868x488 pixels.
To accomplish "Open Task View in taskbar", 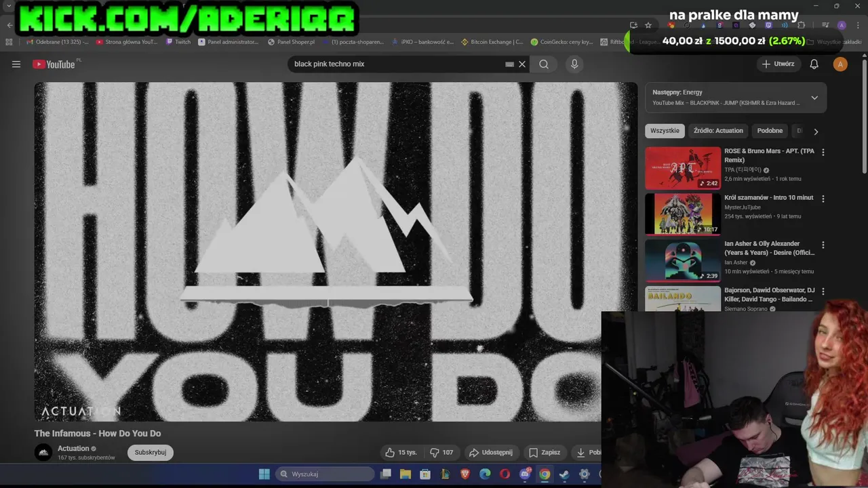I will (x=386, y=474).
